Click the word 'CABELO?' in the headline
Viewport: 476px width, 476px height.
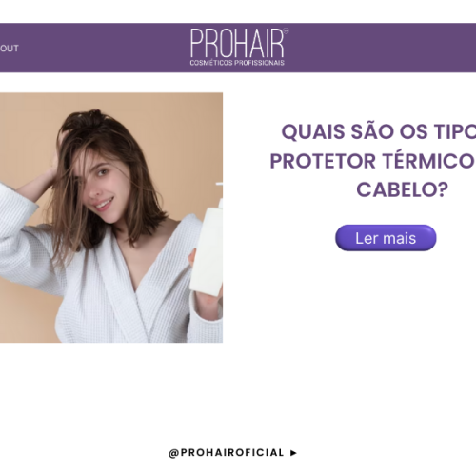pyautogui.click(x=402, y=189)
